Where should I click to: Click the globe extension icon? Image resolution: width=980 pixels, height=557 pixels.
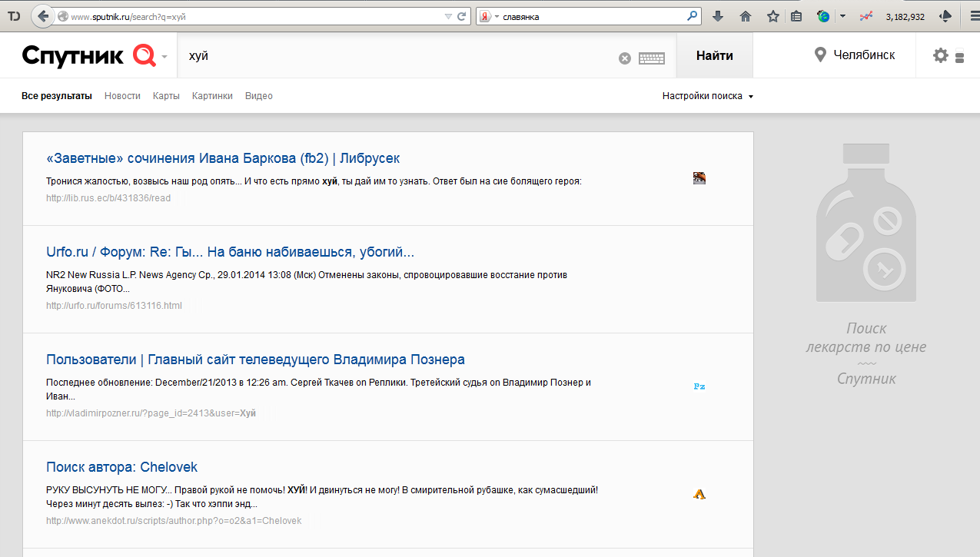pos(824,16)
